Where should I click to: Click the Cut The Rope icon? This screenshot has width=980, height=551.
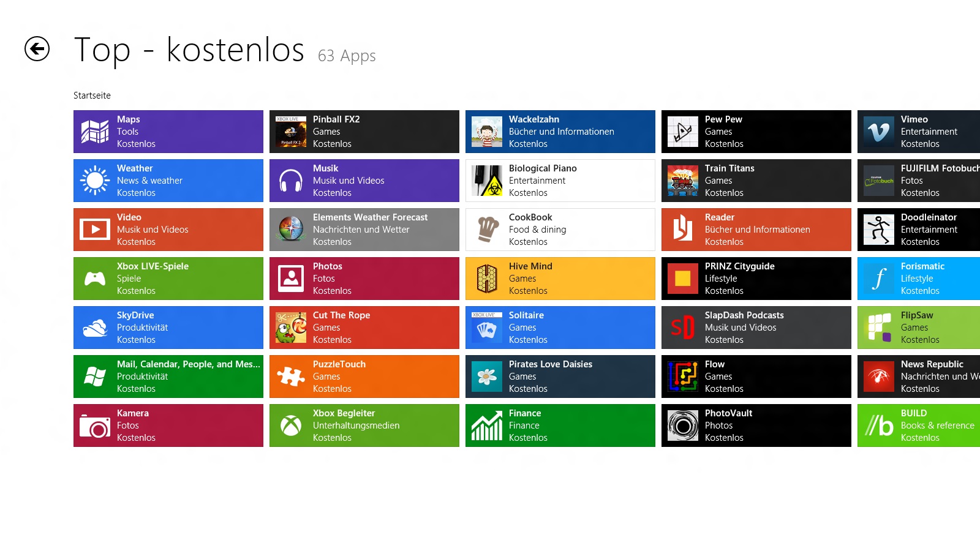coord(291,328)
